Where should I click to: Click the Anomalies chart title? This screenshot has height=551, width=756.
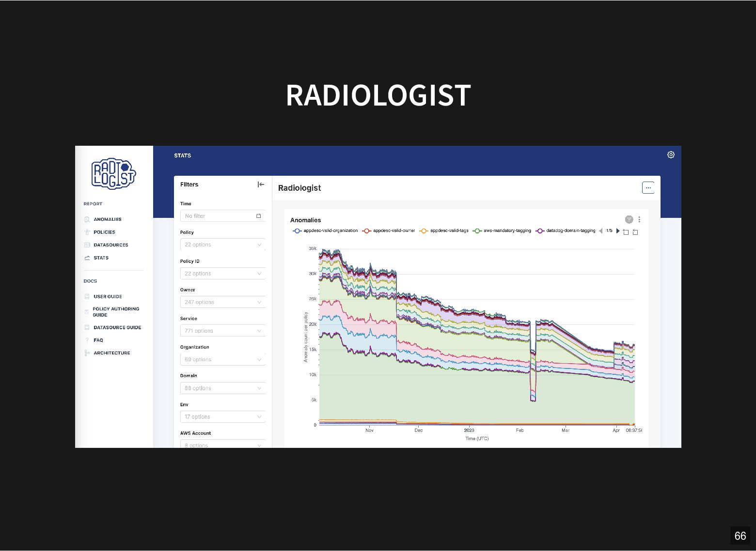pos(305,220)
